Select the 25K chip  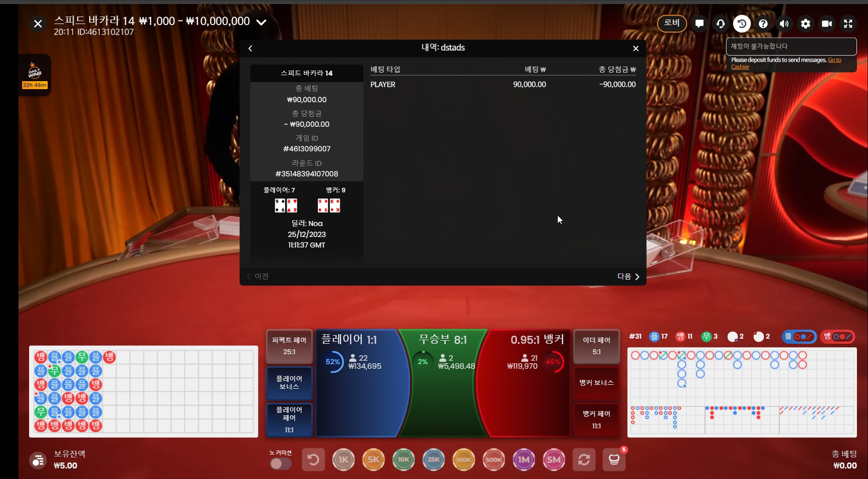coord(433,459)
